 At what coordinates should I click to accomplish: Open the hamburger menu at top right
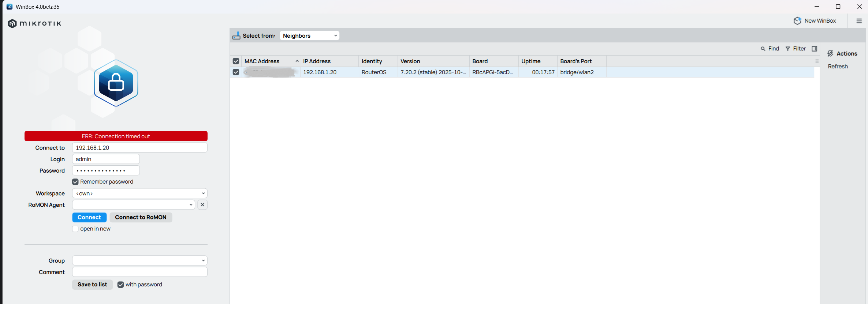(859, 21)
